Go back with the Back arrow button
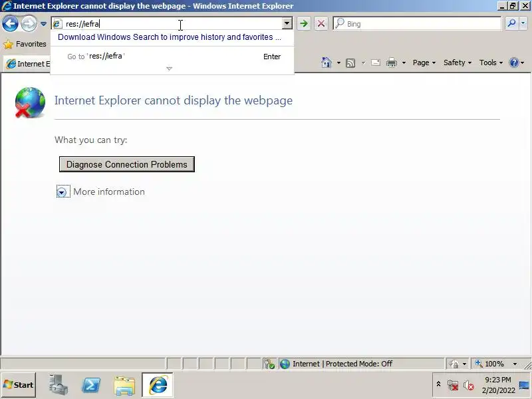The height and width of the screenshot is (399, 532). [10, 24]
